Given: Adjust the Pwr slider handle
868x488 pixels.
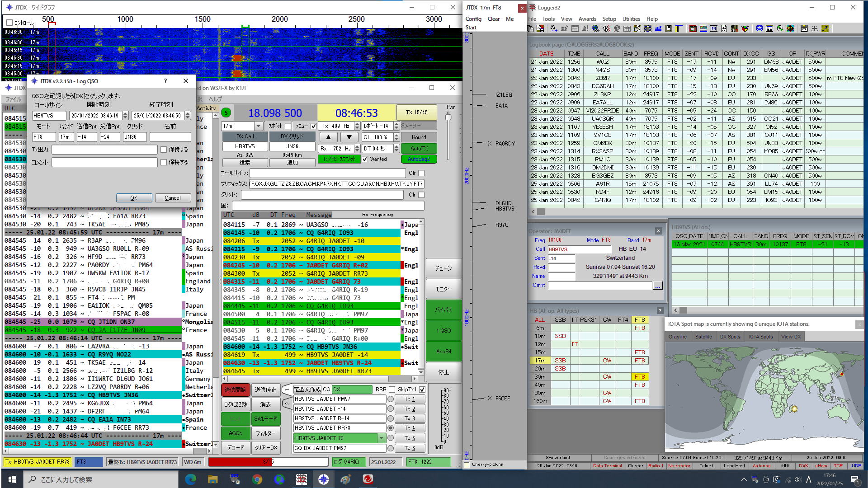Looking at the screenshot, I should pyautogui.click(x=448, y=117).
